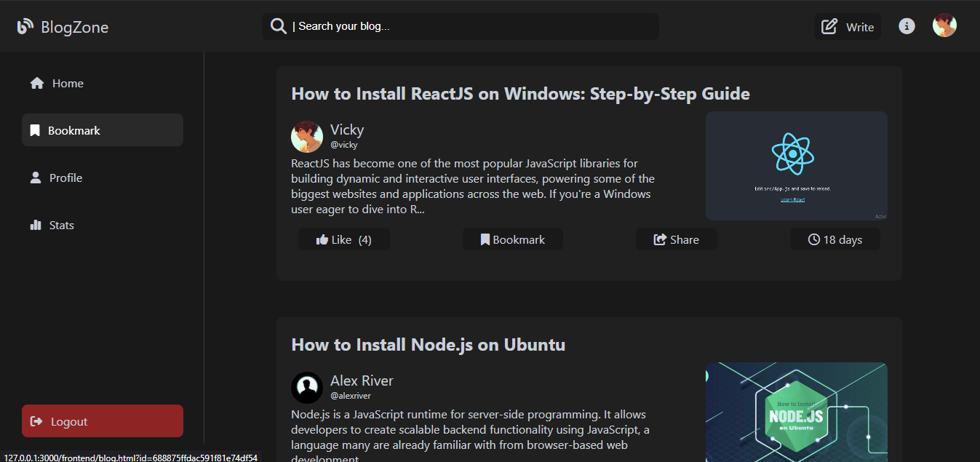Open the user avatar in header
The image size is (980, 462).
[x=944, y=25]
